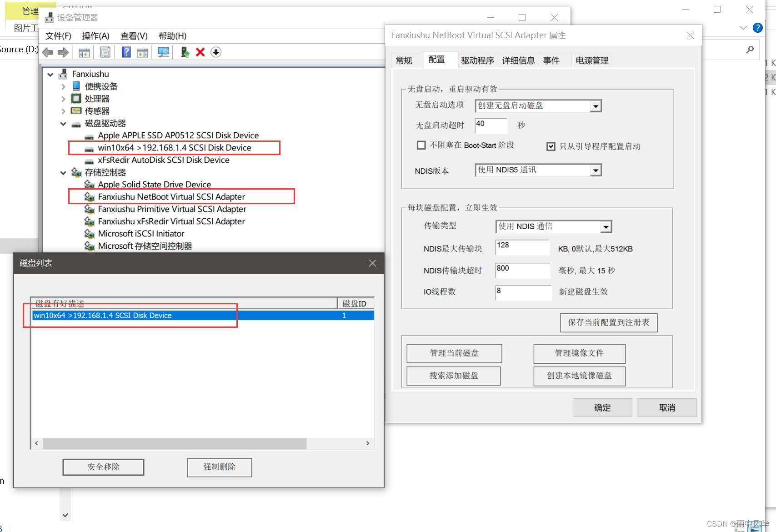Click the 管理当前磁盘 button

tap(454, 353)
